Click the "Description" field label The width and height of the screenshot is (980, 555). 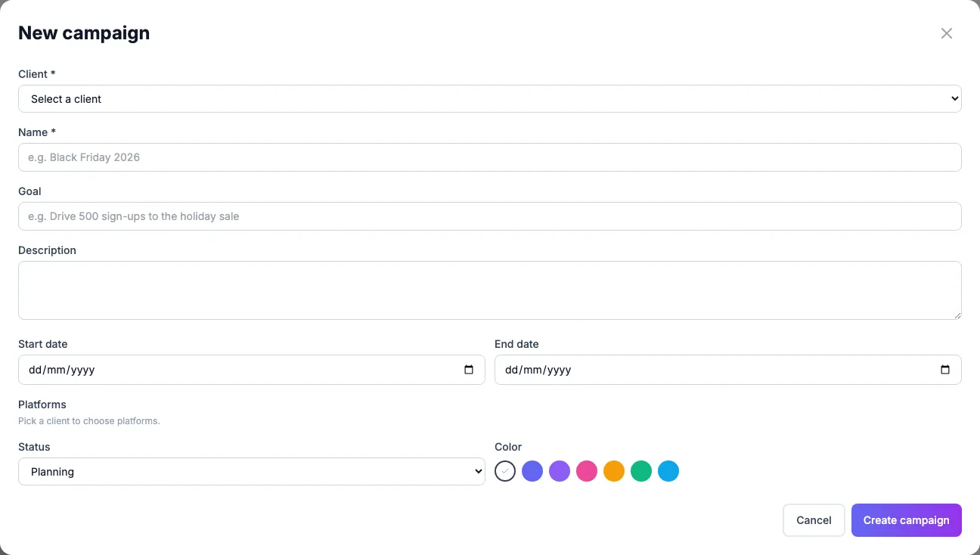[47, 250]
